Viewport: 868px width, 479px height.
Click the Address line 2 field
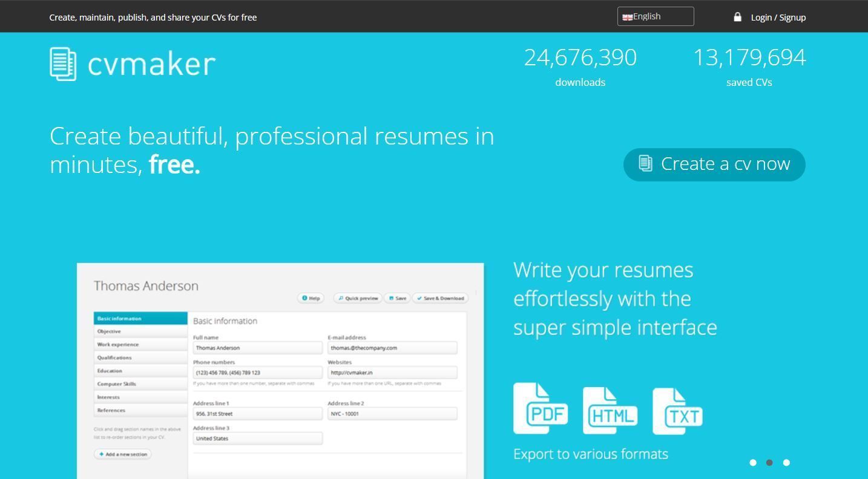(x=392, y=414)
